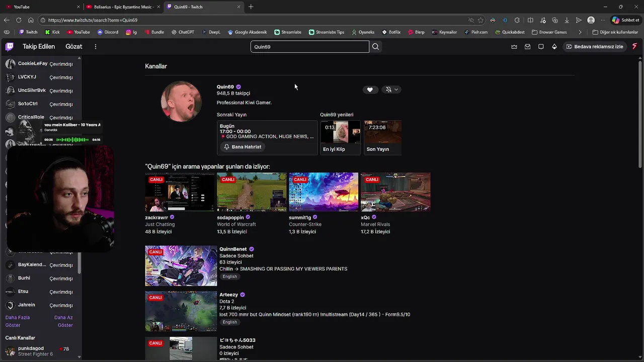Click the Twitch search input field
This screenshot has height=362, width=644.
[310, 47]
